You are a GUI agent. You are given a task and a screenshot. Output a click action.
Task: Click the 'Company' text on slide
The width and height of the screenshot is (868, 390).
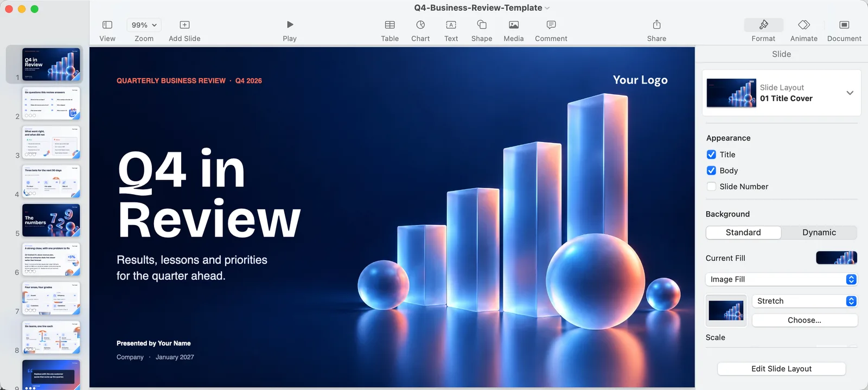(130, 357)
